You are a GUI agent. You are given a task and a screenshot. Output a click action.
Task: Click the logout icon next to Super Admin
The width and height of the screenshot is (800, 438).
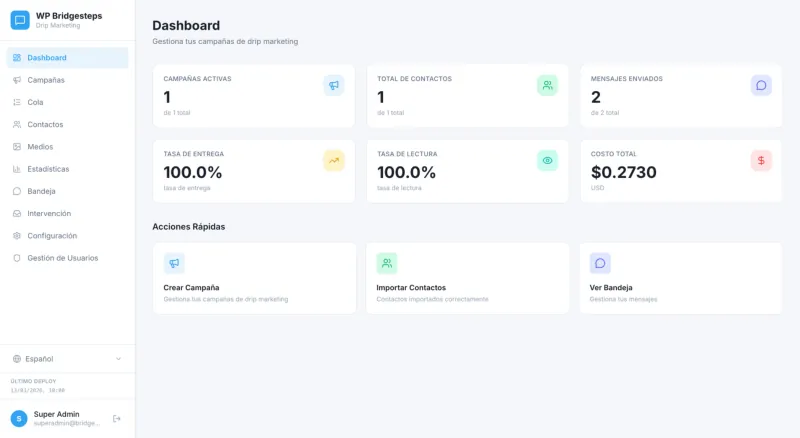117,419
